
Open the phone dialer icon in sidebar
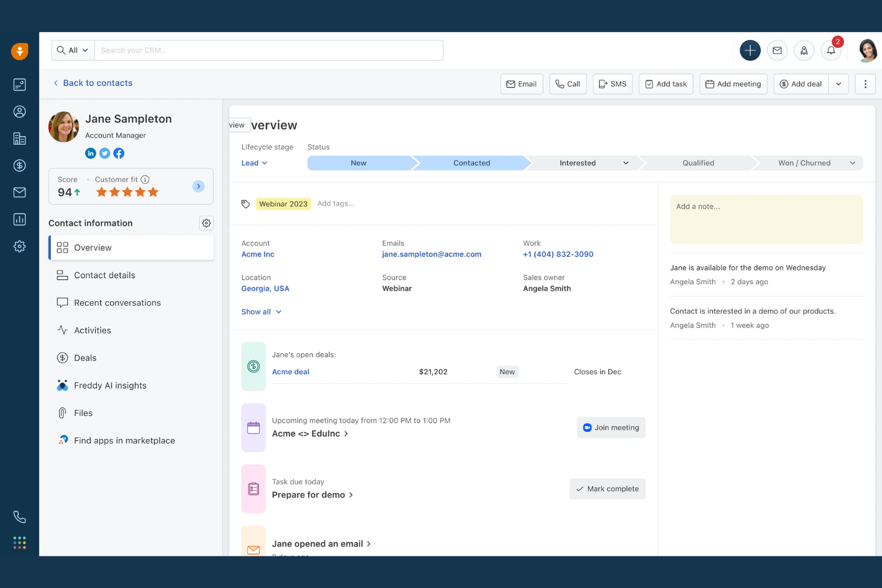click(20, 517)
